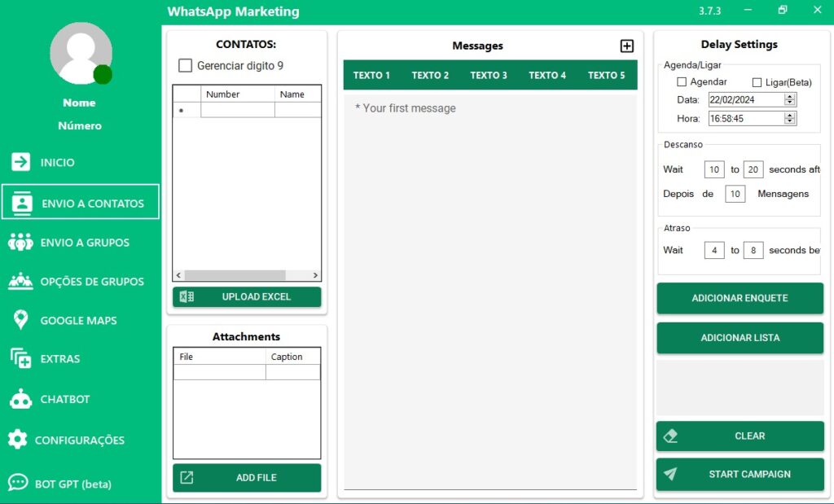Click the paper plane icon on Start Campaign
Screen dimensions: 834x504
coord(671,474)
